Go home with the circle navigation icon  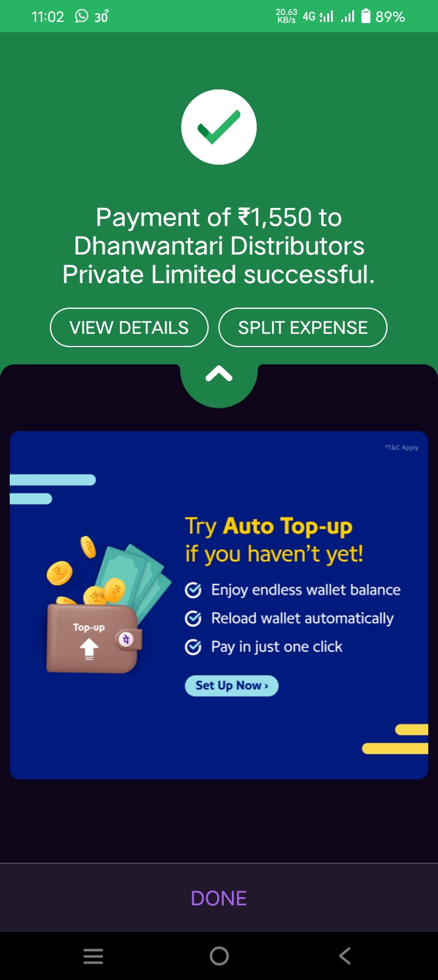coord(219,956)
